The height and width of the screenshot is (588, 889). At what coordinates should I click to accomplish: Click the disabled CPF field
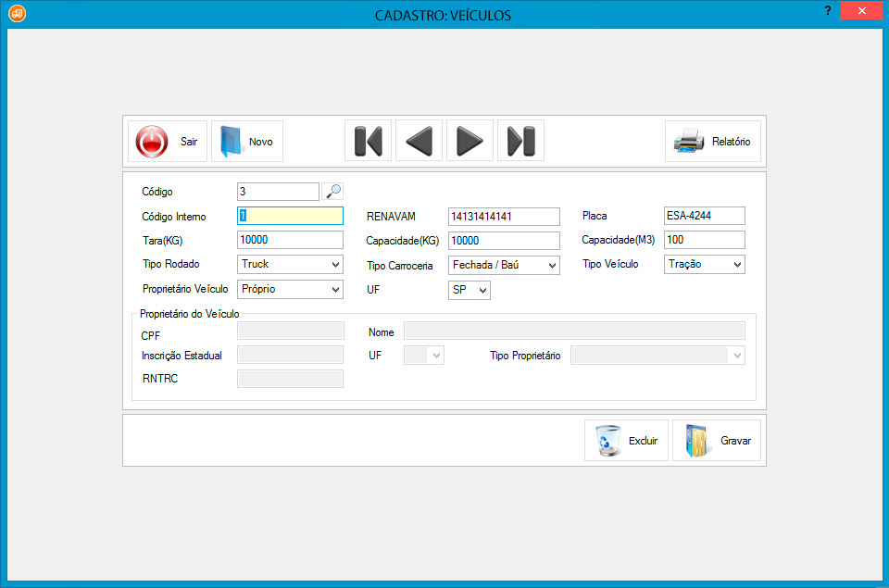point(290,332)
